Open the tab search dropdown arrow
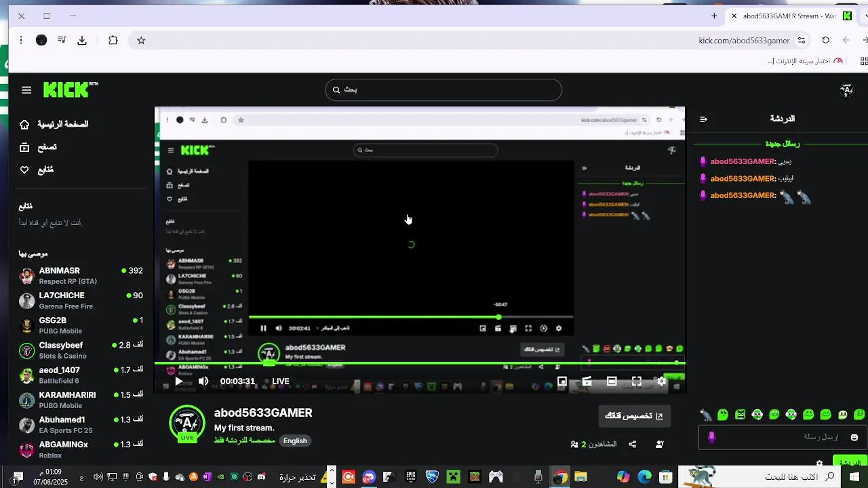This screenshot has width=868, height=488. coord(865,16)
